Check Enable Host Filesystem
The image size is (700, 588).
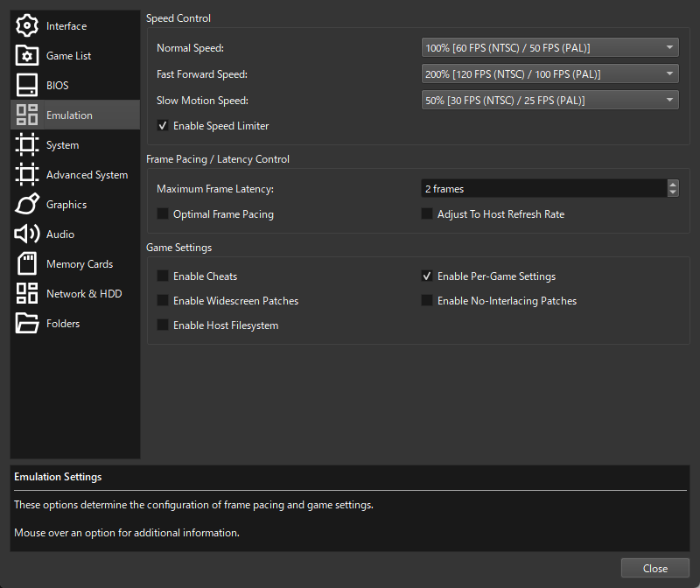click(163, 325)
